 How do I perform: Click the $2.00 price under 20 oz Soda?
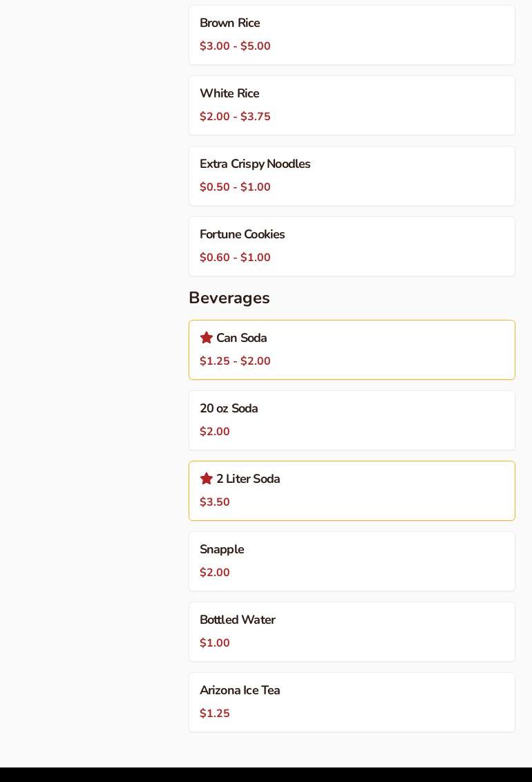[215, 432]
